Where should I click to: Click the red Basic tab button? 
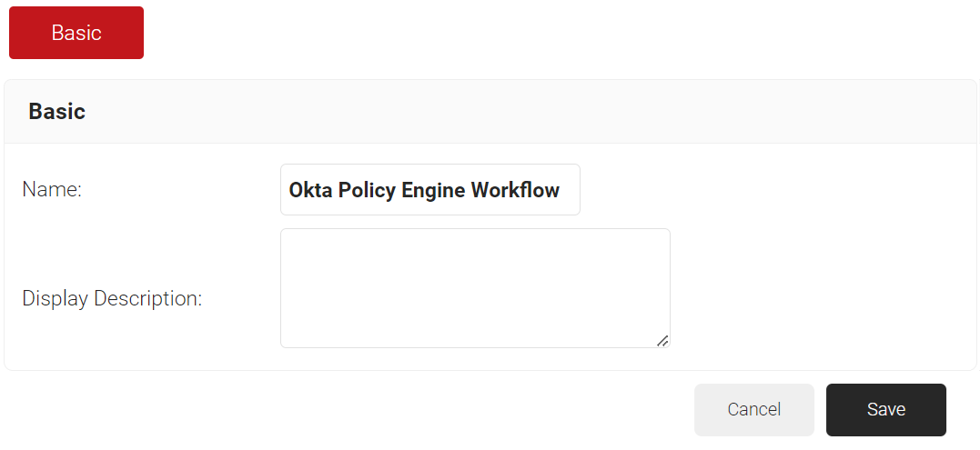[76, 33]
